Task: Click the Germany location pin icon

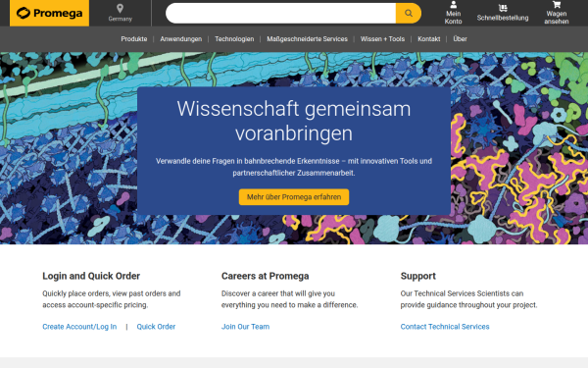Action: 120,8
